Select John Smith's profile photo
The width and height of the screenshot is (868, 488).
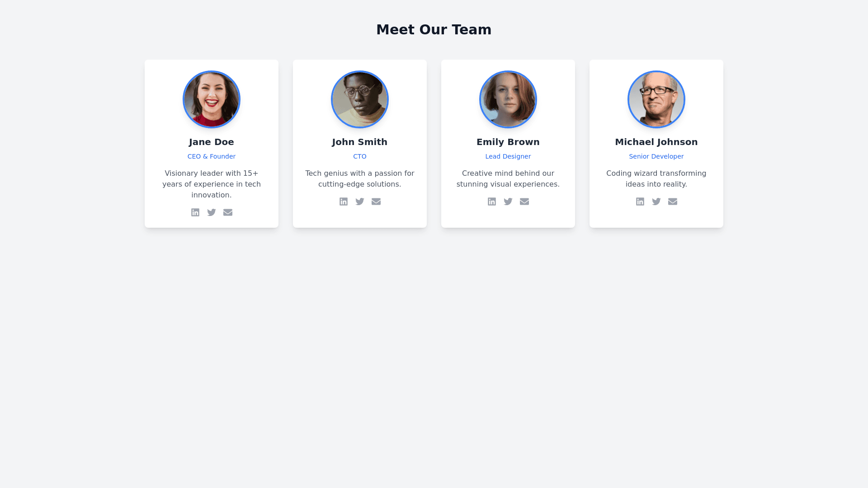click(360, 99)
